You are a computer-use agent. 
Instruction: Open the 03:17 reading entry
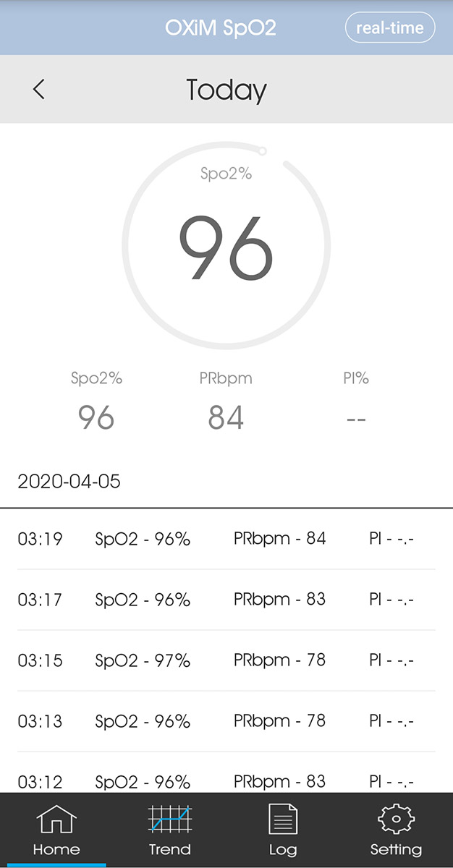click(226, 600)
